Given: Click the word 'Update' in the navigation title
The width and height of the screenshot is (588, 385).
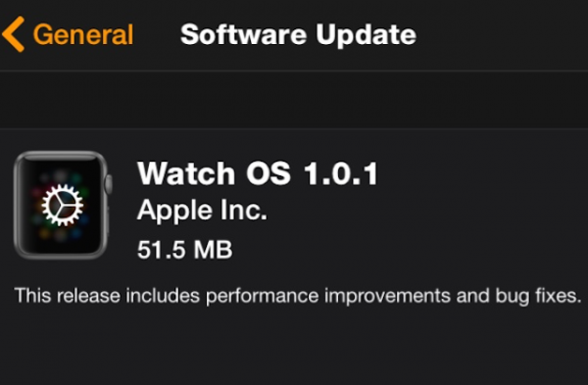Looking at the screenshot, I should 366,35.
